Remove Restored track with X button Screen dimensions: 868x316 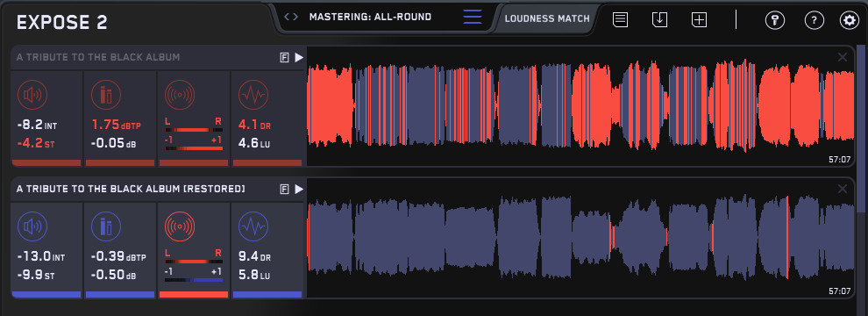[843, 189]
